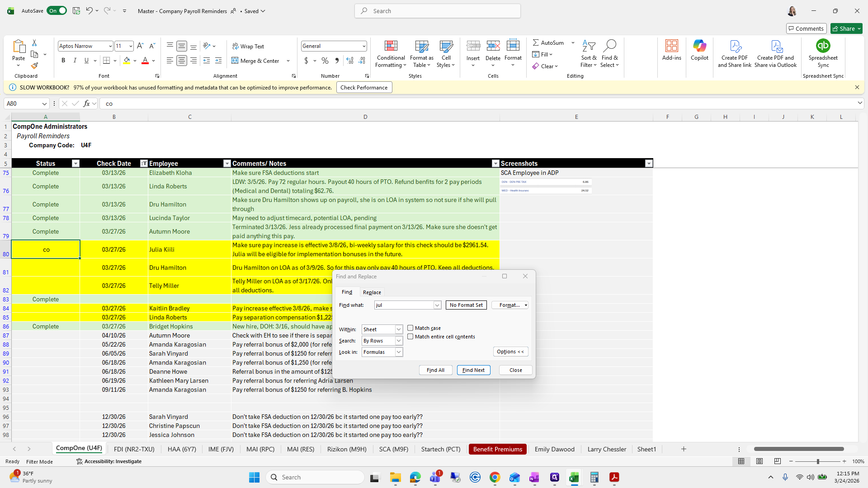Check Match entire cell contents
This screenshot has height=488, width=868.
pos(410,337)
